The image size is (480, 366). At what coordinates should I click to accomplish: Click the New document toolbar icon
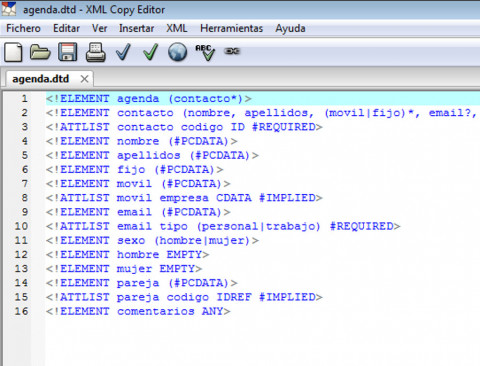coord(13,52)
